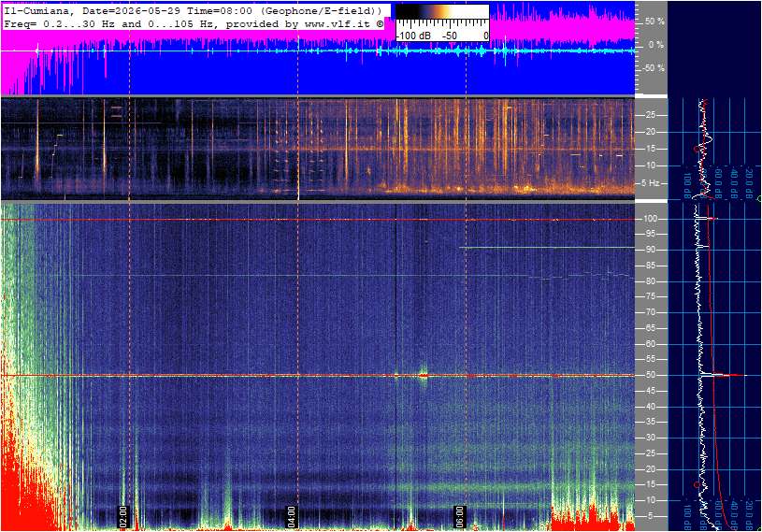
Task: Click the 06:00 time marker label
Action: [x=459, y=516]
